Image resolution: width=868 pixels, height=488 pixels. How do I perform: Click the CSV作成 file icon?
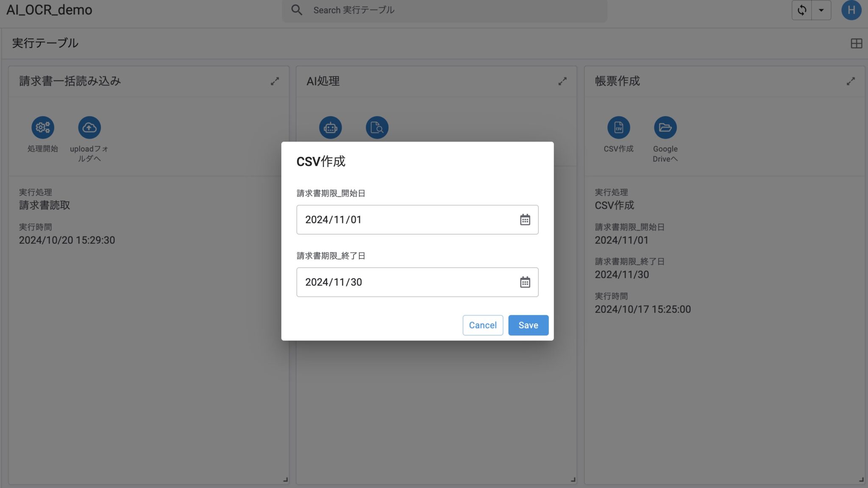coord(618,127)
